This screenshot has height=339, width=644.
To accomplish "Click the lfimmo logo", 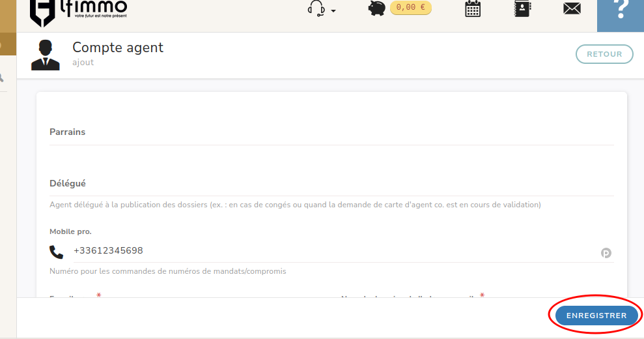I will click(x=78, y=11).
